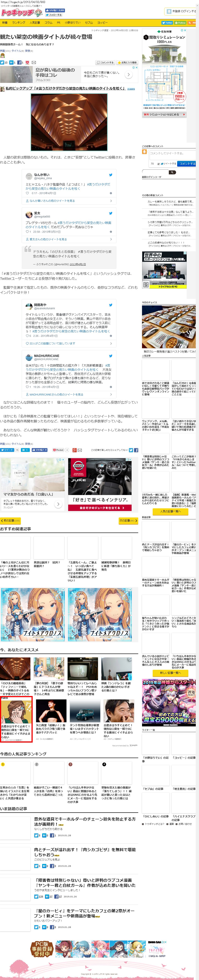This screenshot has height=980, width=199.
Task: Click the Pocket button below the article
Action: point(58,450)
